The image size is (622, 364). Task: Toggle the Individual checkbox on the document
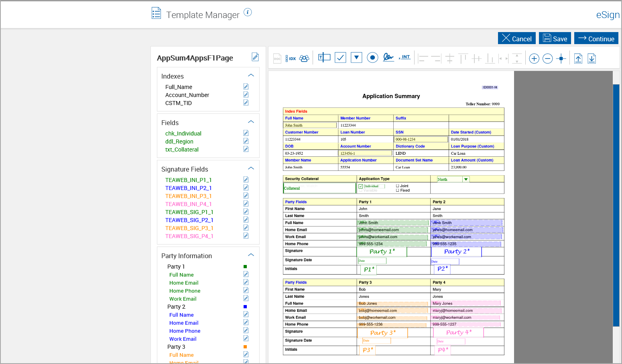point(360,186)
